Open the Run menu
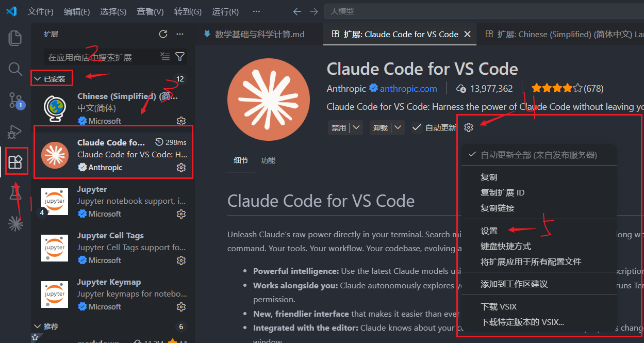 pos(225,11)
